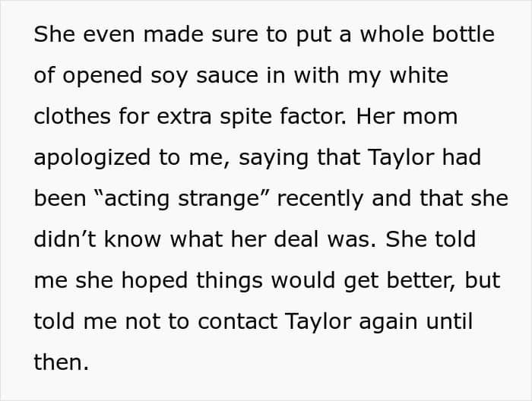Image resolution: width=532 pixels, height=401 pixels.
Task: Click the words "get better, but"
Action: coord(423,281)
